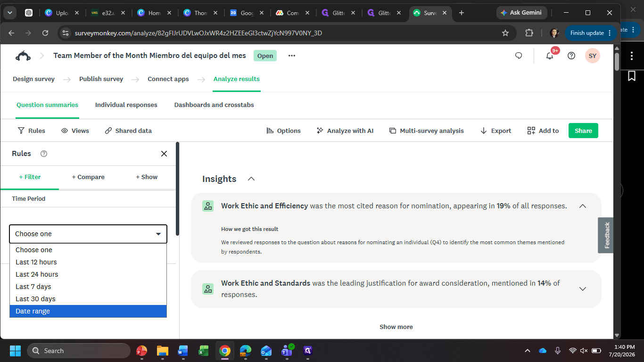This screenshot has width=644, height=362.
Task: Open File Explorer from the taskbar
Action: [x=162, y=351]
